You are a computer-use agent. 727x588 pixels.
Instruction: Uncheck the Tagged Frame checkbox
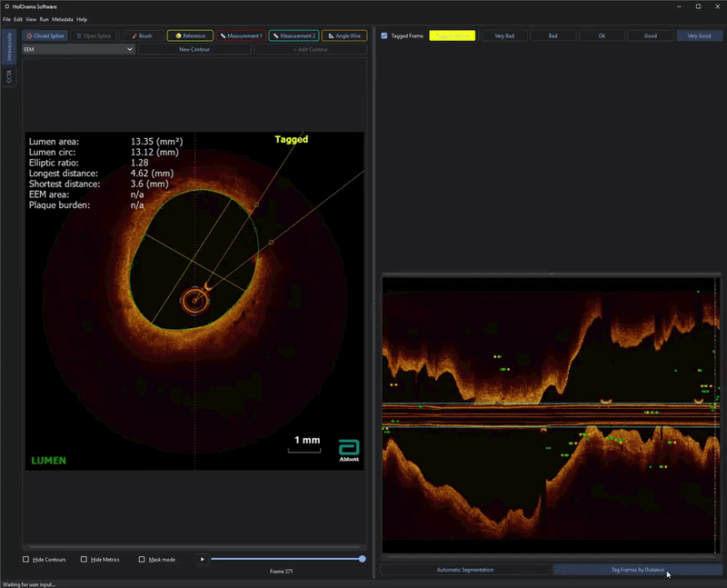pyautogui.click(x=384, y=35)
